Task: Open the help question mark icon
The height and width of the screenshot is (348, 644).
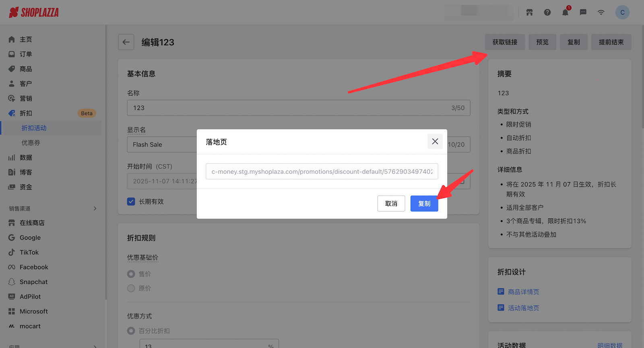Action: pyautogui.click(x=547, y=12)
